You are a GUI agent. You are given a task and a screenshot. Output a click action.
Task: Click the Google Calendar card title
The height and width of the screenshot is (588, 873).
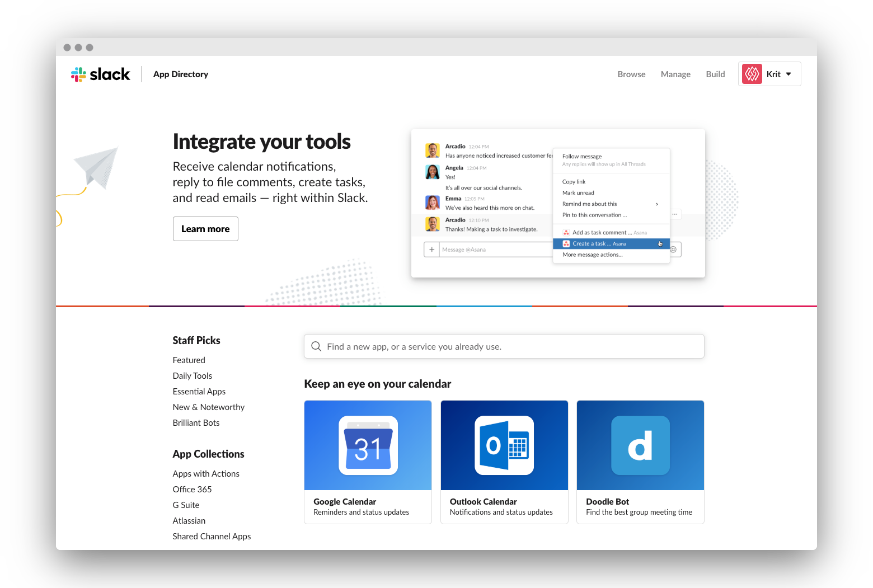click(345, 502)
